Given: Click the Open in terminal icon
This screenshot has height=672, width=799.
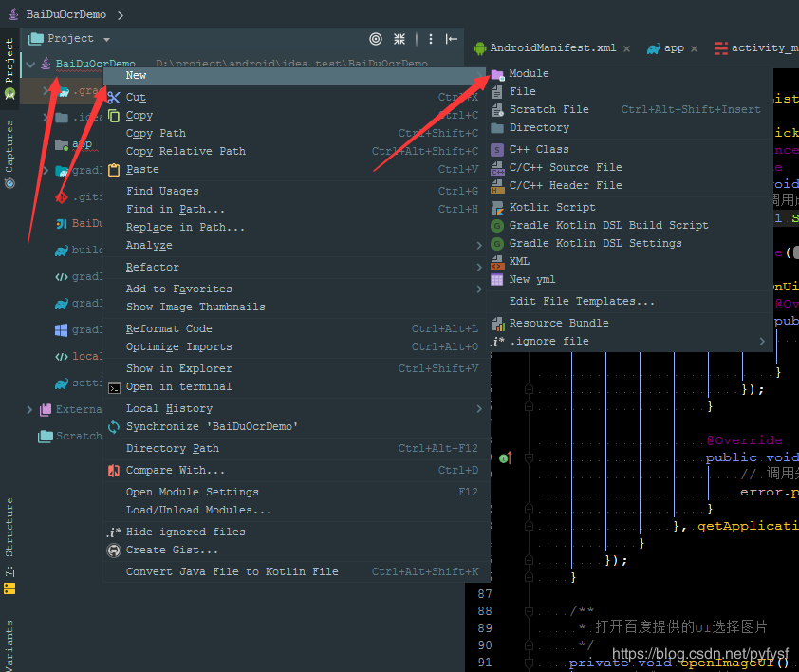Looking at the screenshot, I should pos(115,388).
